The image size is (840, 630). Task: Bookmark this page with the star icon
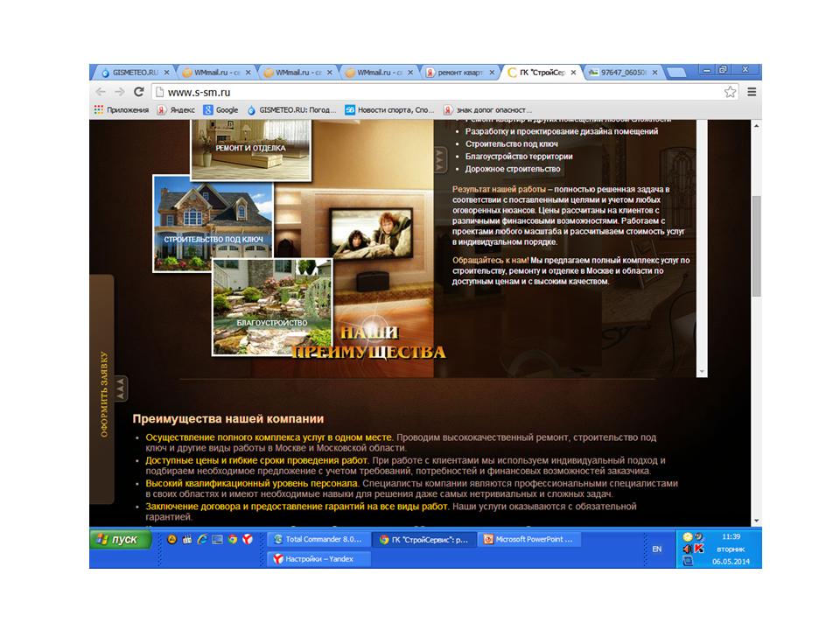pos(730,92)
